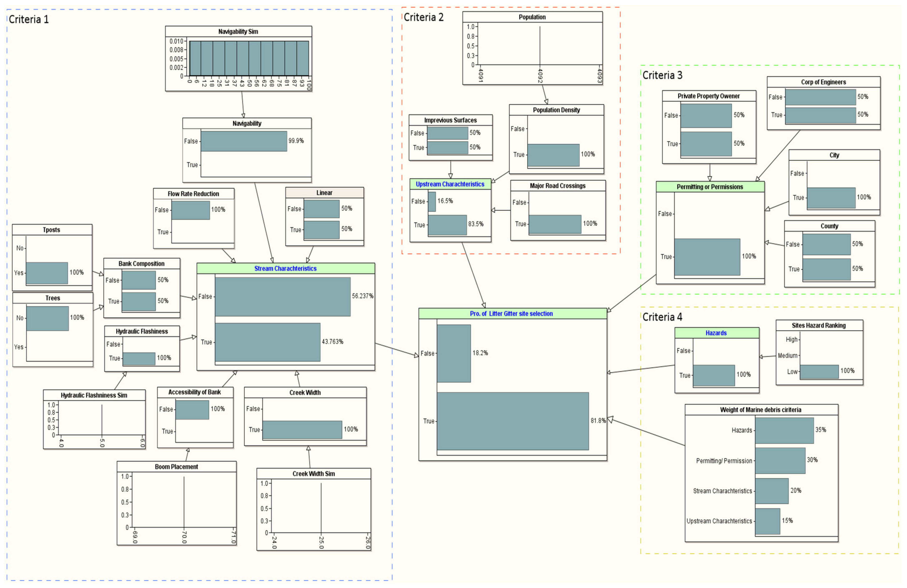This screenshot has height=588, width=907.
Task: Select the Navigability Sim node title
Action: tap(238, 32)
